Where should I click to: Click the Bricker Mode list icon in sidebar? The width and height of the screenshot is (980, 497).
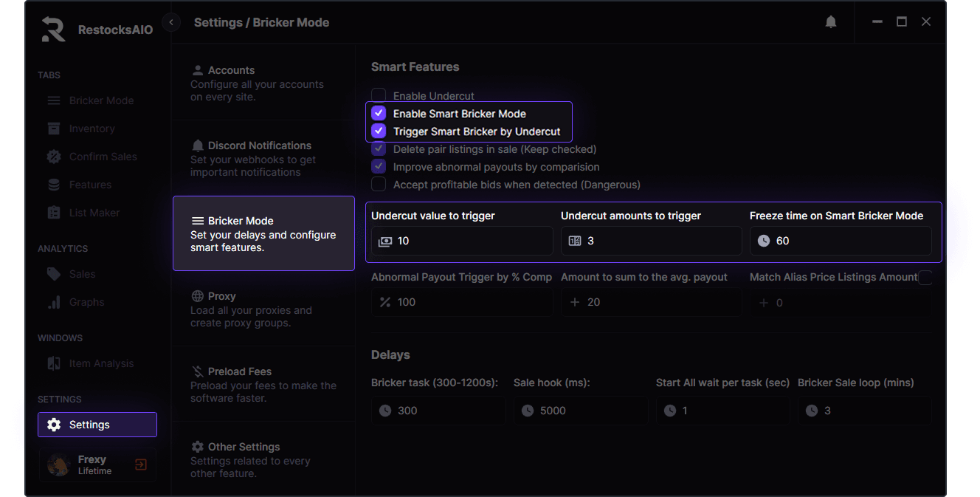[x=54, y=100]
